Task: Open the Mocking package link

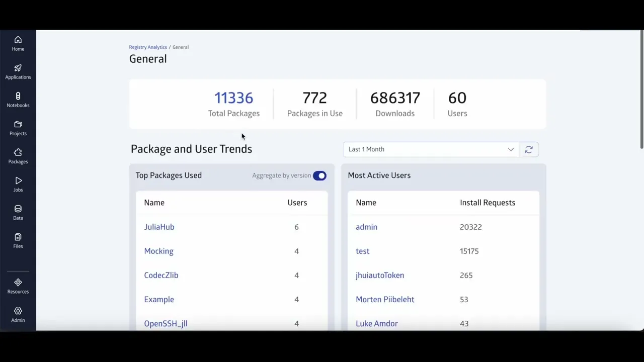Action: (158, 251)
